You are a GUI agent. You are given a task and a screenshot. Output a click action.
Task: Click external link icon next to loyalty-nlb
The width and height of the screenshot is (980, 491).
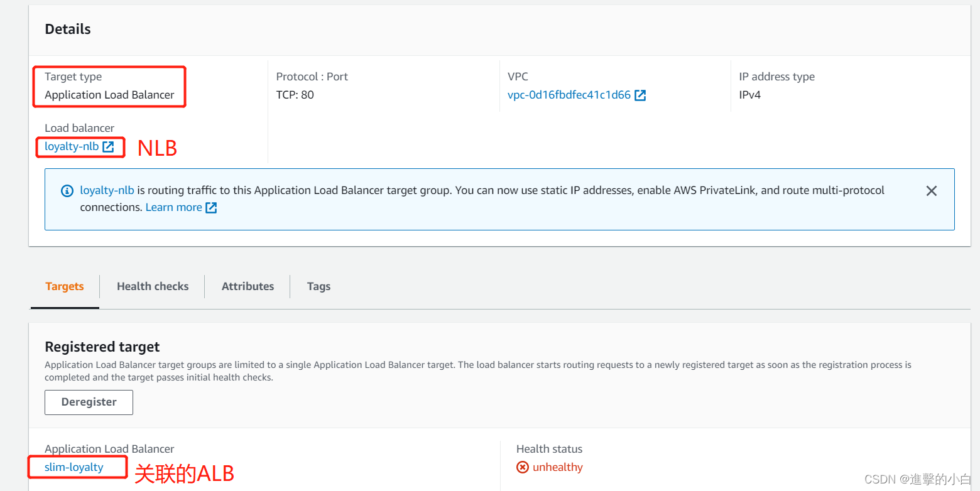click(x=108, y=147)
